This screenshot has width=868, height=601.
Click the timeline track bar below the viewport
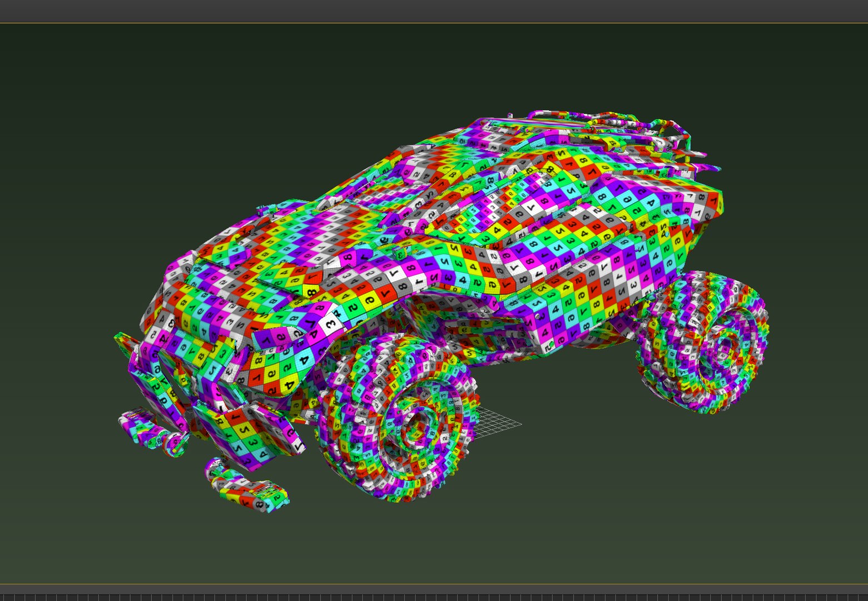(x=434, y=597)
